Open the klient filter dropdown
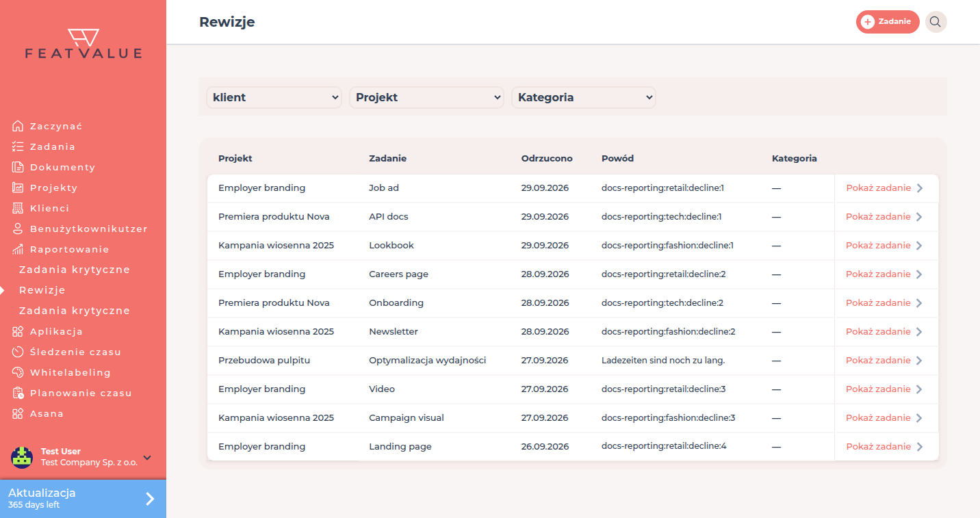This screenshot has width=980, height=518. pyautogui.click(x=274, y=97)
